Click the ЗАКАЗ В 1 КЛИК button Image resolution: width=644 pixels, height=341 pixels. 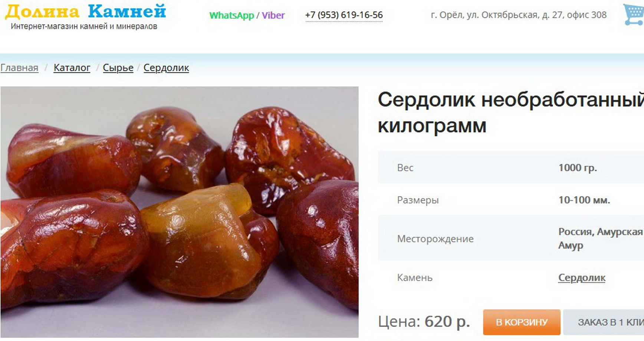(604, 322)
